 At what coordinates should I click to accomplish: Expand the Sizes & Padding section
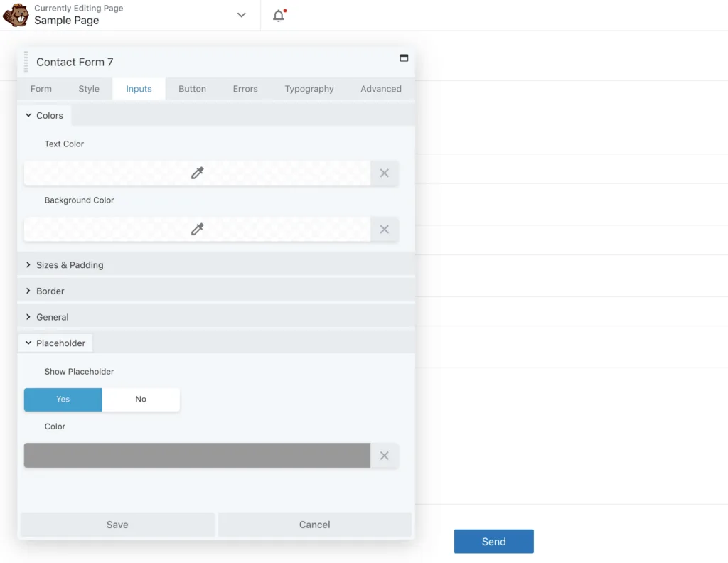(x=216, y=265)
